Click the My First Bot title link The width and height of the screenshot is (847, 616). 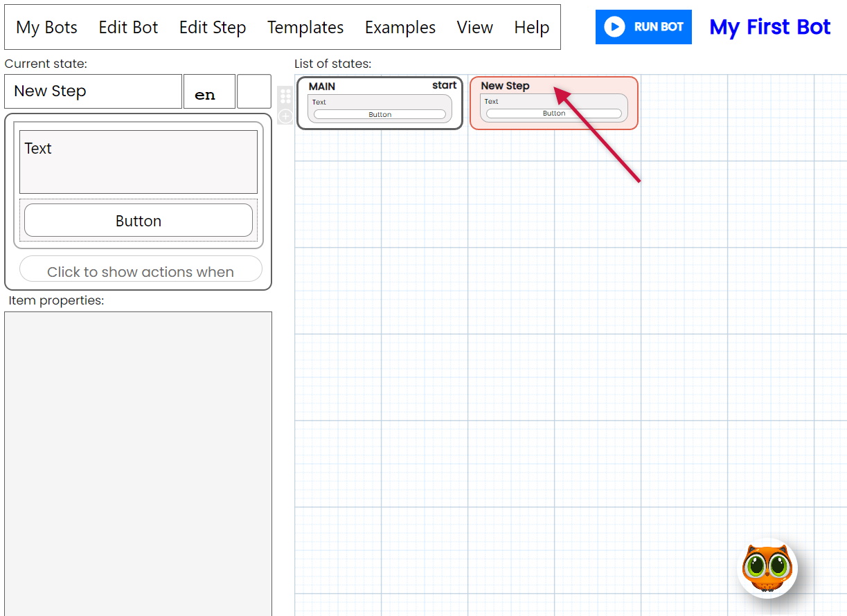coord(769,28)
